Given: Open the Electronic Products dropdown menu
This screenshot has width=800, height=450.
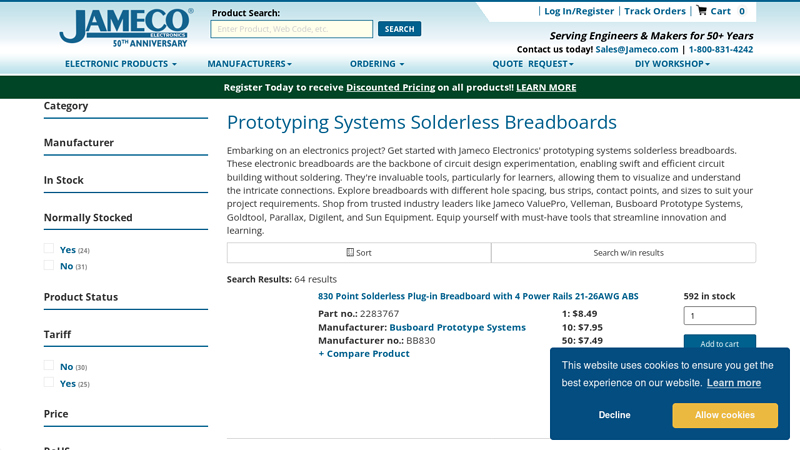Looking at the screenshot, I should (120, 64).
